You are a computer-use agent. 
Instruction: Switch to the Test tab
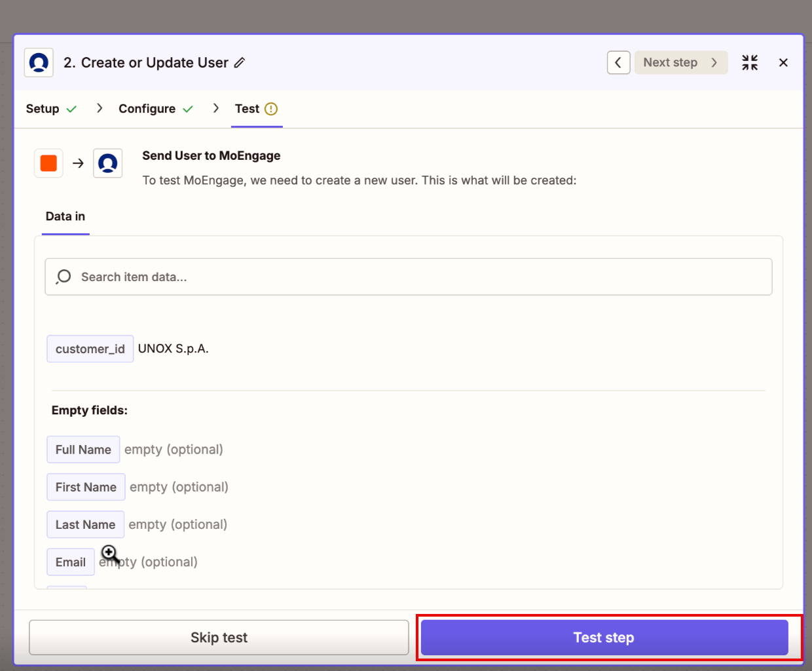(256, 109)
